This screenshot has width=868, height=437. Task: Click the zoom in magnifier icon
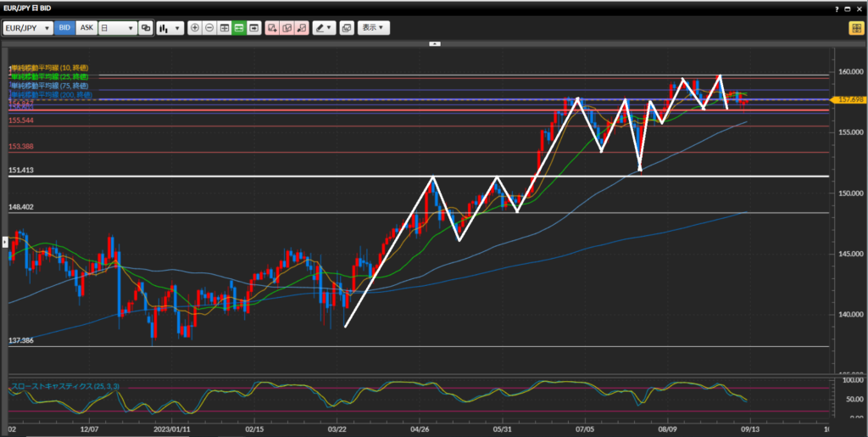click(x=195, y=28)
